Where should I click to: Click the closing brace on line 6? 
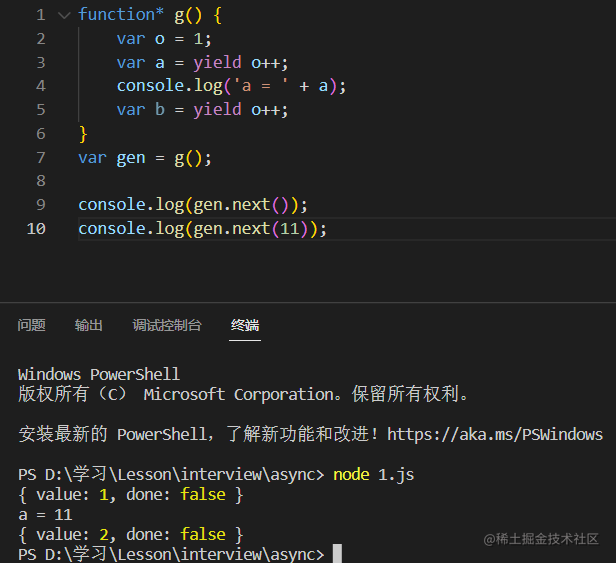[x=83, y=134]
